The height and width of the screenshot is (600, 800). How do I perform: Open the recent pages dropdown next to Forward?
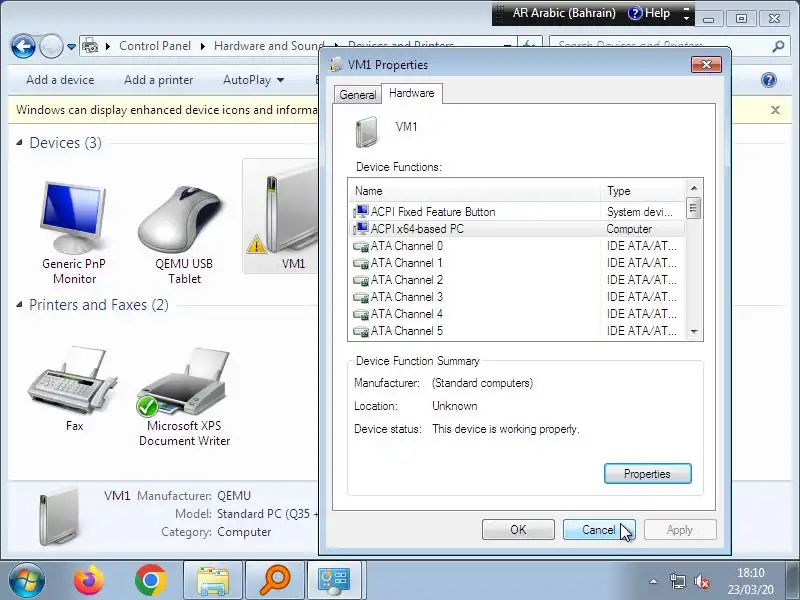[71, 47]
